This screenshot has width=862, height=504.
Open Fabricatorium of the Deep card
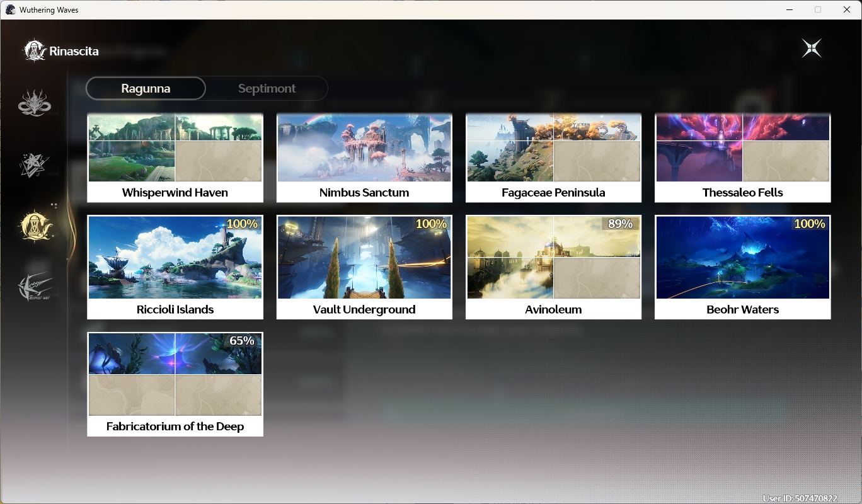[x=175, y=384]
